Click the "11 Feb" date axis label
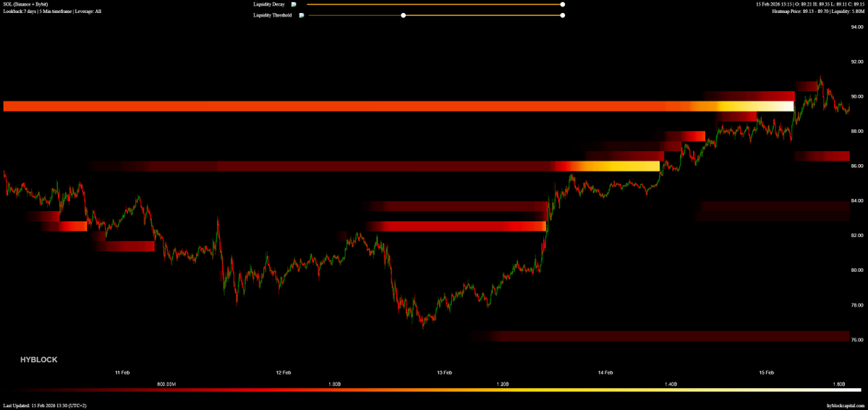The image size is (868, 410). pos(122,372)
